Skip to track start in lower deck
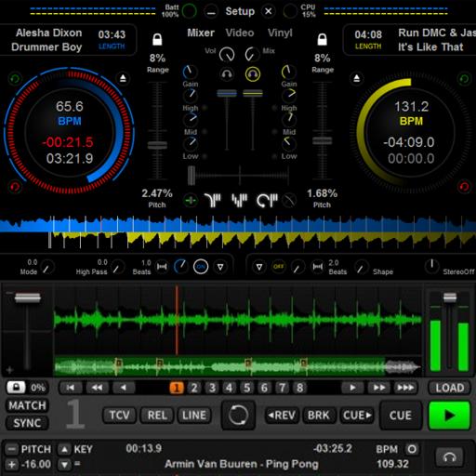The image size is (476, 476). [x=71, y=388]
